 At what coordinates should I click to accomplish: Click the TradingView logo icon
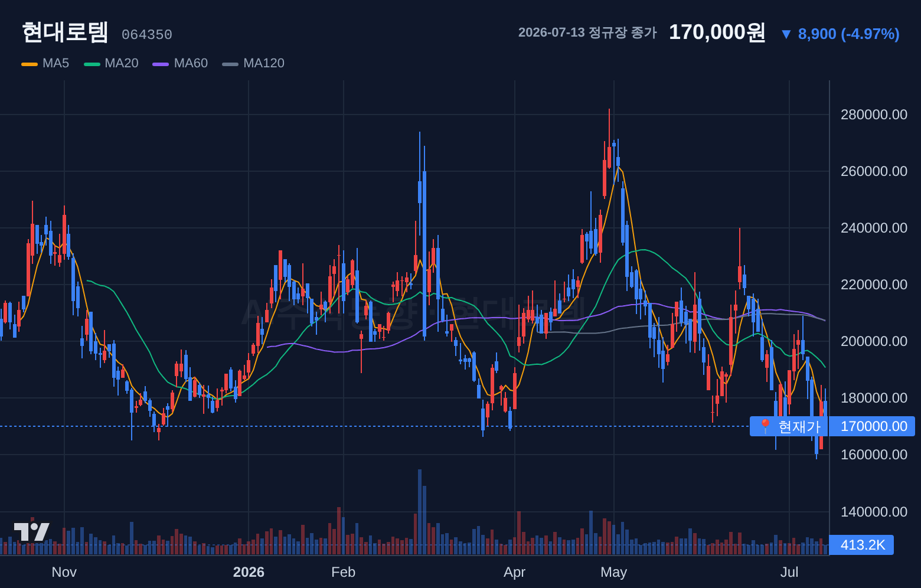point(32,532)
